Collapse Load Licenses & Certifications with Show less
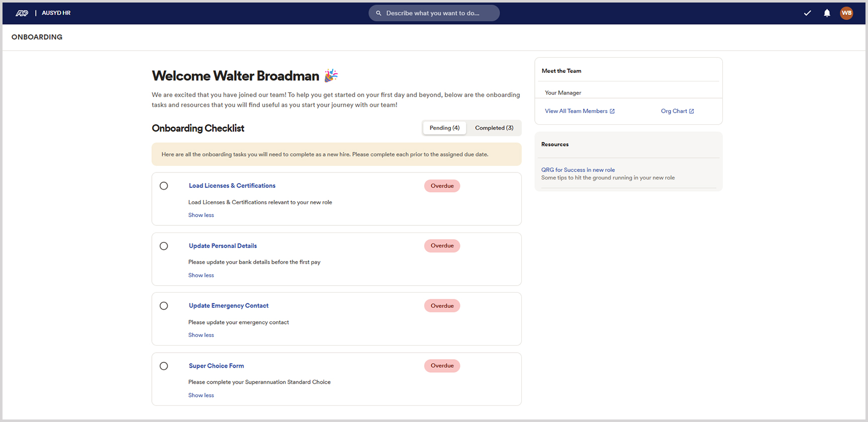The height and width of the screenshot is (422, 868). (x=201, y=215)
